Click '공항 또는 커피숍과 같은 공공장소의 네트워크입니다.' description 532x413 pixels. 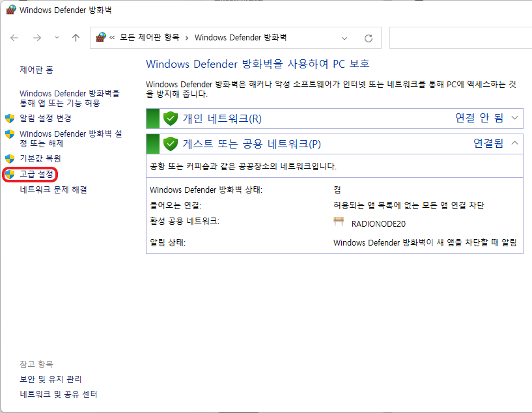[x=243, y=166]
